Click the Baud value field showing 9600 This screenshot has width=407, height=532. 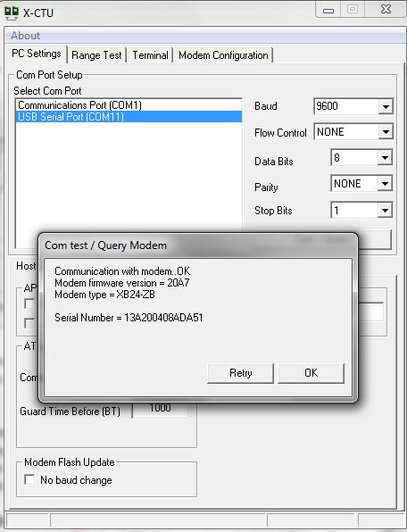pyautogui.click(x=346, y=106)
